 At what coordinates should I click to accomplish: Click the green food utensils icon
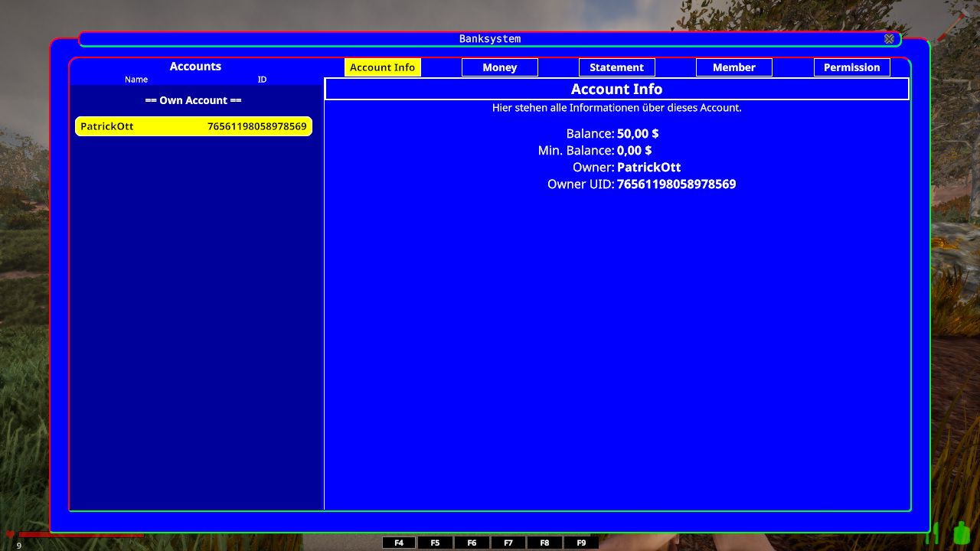[x=934, y=533]
